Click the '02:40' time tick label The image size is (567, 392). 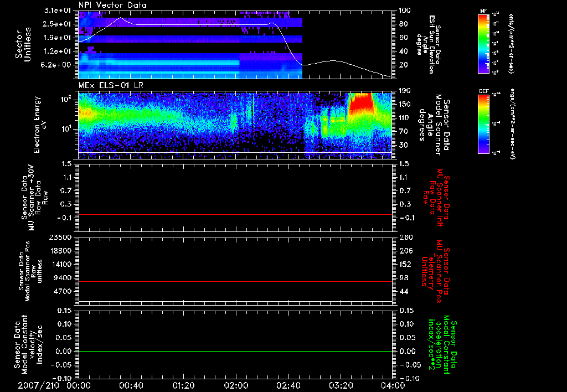[x=288, y=385]
